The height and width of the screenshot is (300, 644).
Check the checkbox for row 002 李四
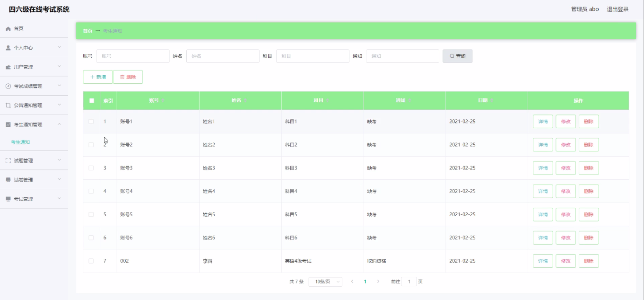pos(91,261)
